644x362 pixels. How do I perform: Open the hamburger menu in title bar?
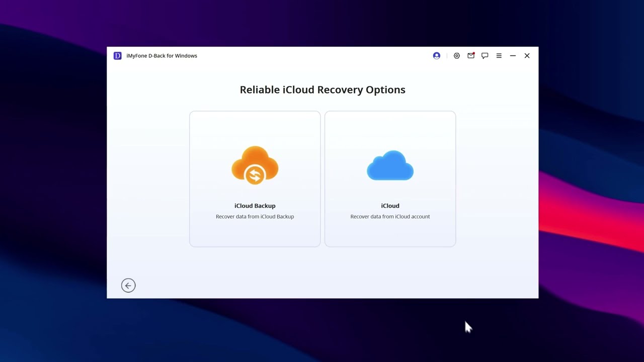(499, 56)
